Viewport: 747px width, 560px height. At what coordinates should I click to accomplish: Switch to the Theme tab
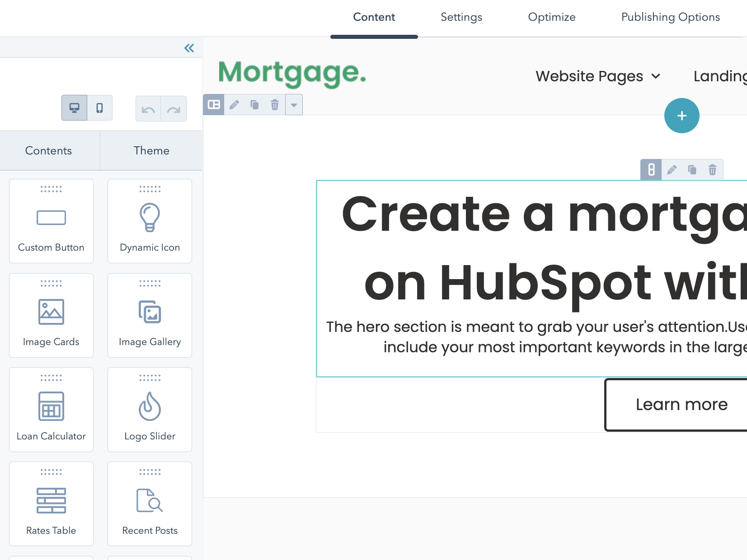tap(151, 150)
